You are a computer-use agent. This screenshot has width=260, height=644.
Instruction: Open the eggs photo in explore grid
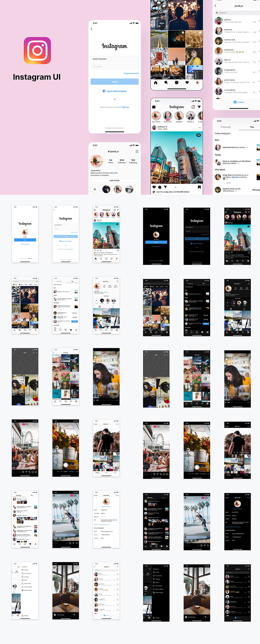point(159,6)
